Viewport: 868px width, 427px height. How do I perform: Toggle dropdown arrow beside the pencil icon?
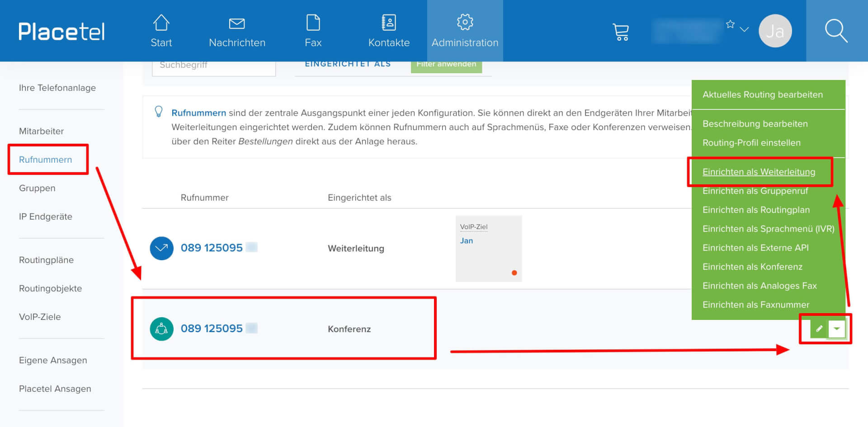click(837, 329)
